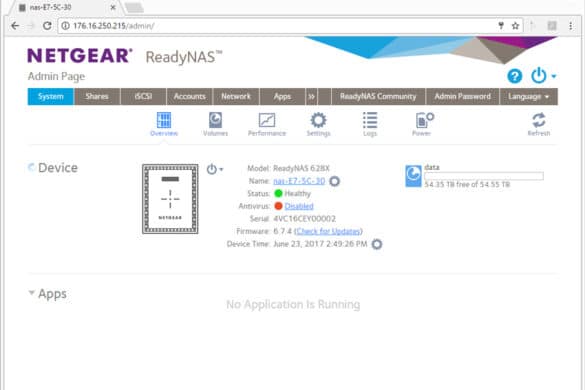This screenshot has width=585, height=390.
Task: Click the nas-E7-5C-30 device name link
Action: click(x=299, y=181)
